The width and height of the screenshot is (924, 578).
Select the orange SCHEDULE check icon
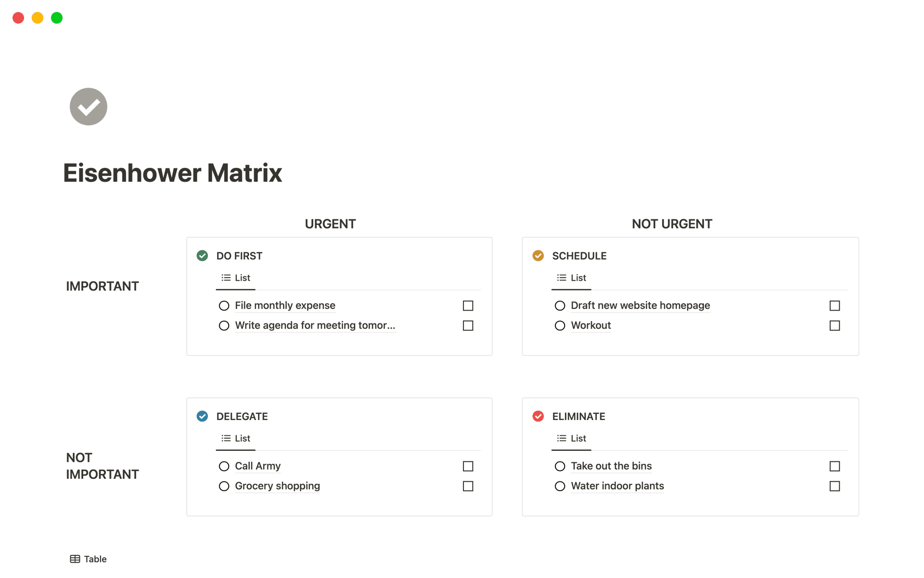(538, 256)
